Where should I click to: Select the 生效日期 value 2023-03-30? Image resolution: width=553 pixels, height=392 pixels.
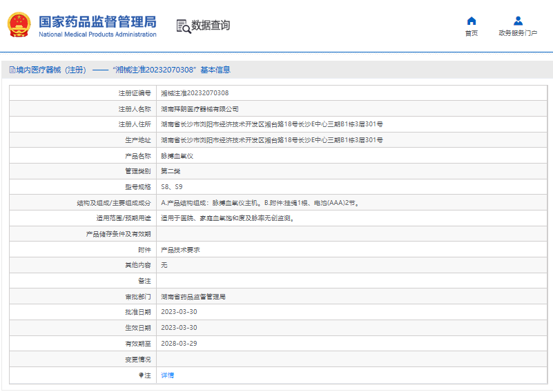[x=180, y=328]
